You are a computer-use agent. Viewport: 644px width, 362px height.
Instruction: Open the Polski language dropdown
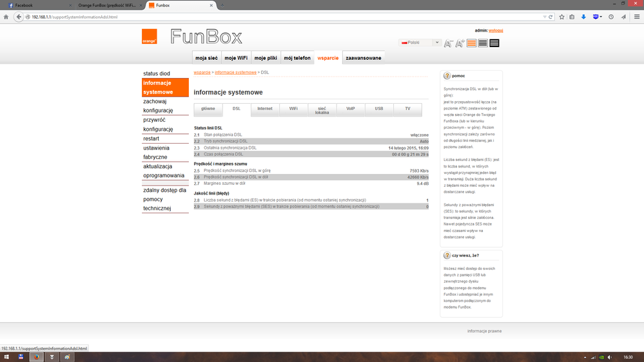click(x=420, y=43)
